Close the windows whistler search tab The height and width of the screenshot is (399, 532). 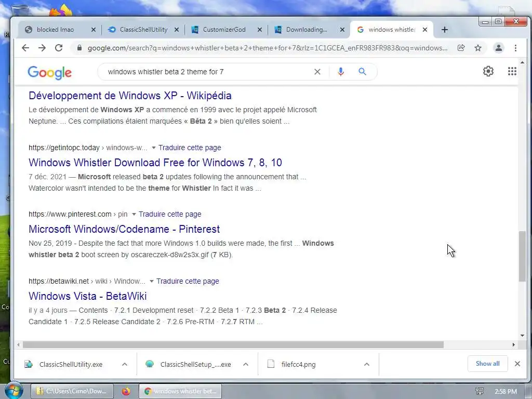(425, 30)
